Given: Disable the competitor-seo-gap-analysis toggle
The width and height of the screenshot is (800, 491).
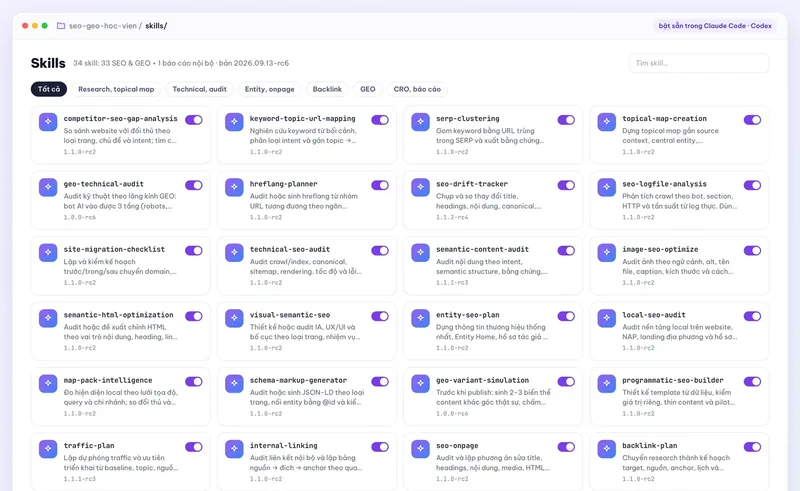Looking at the screenshot, I should coord(194,120).
